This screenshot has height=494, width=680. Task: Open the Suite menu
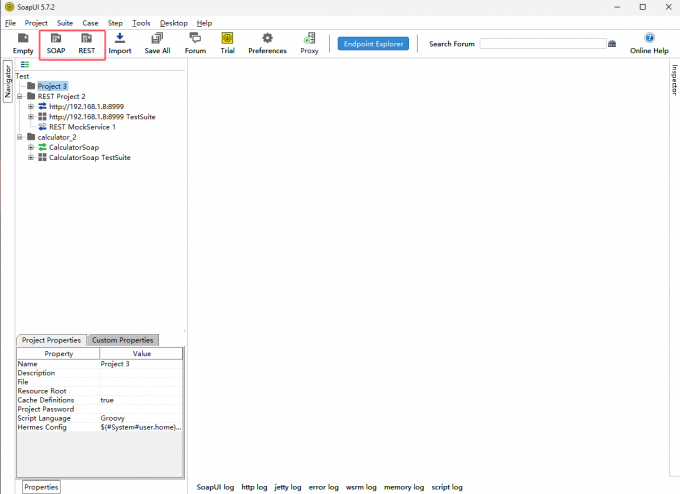pyautogui.click(x=65, y=23)
